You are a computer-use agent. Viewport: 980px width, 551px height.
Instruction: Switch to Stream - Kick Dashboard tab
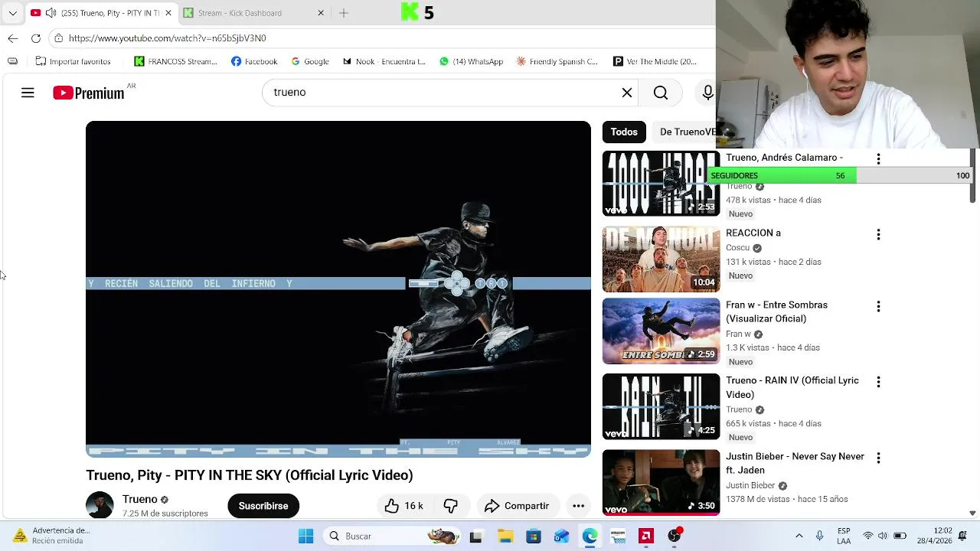coord(240,13)
